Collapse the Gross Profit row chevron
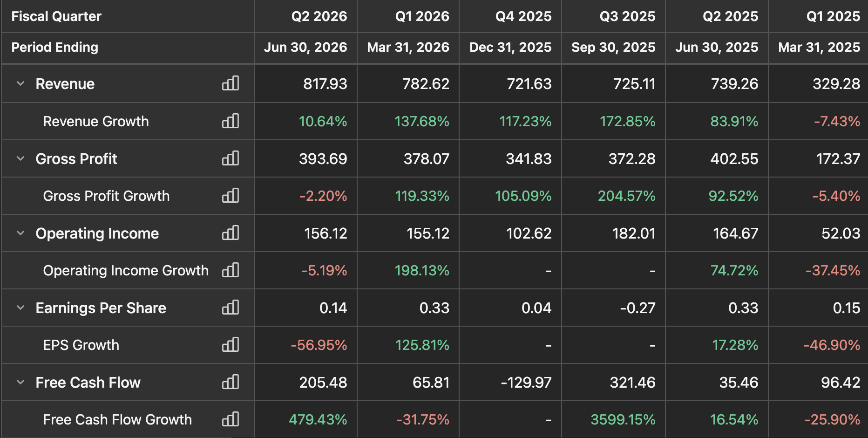Image resolution: width=868 pixels, height=438 pixels. 20,158
